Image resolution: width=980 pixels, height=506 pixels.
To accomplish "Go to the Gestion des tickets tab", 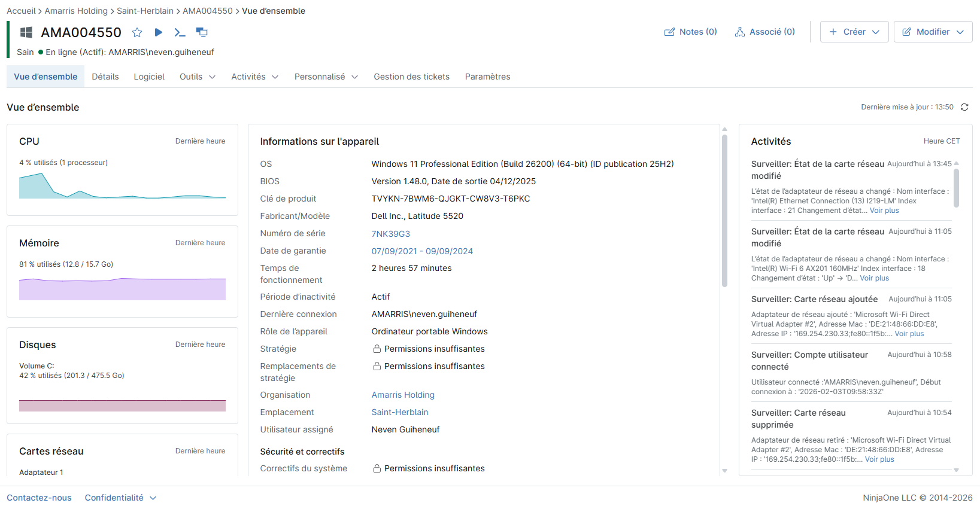I will (x=411, y=77).
